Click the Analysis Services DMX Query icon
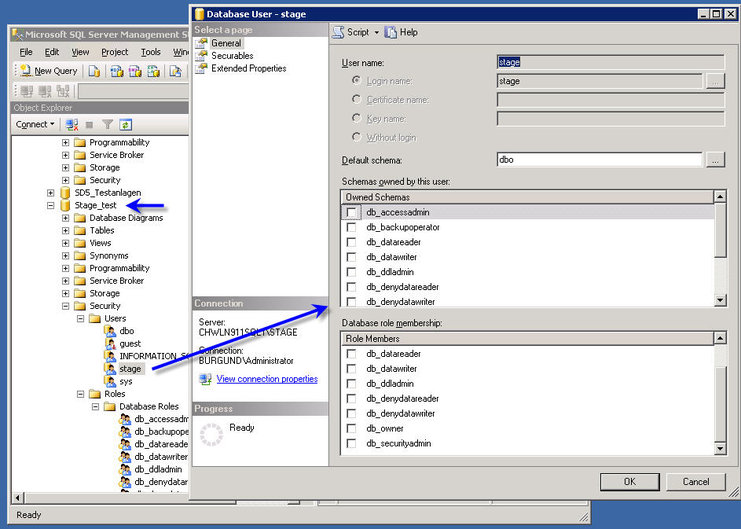Viewport: 741px width, 529px height. 135,71
